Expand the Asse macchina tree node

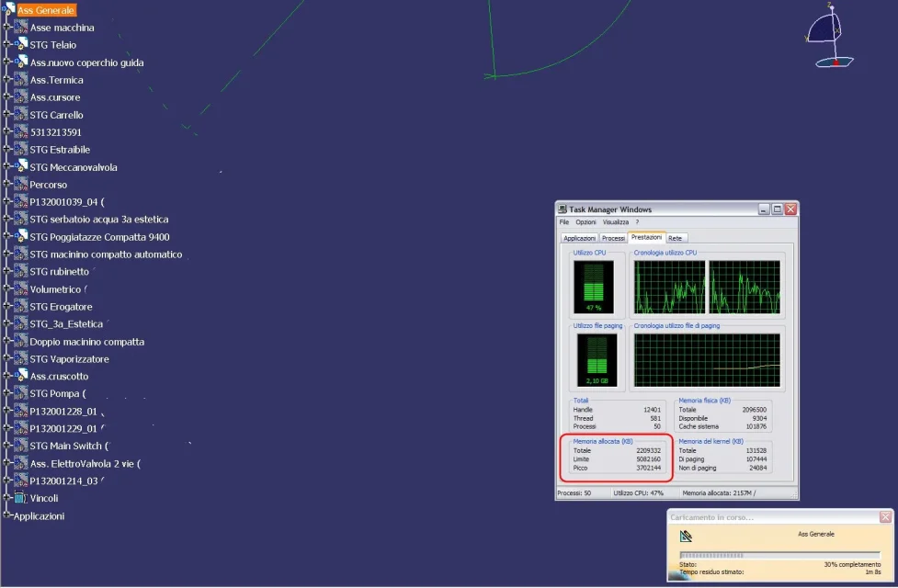point(6,27)
